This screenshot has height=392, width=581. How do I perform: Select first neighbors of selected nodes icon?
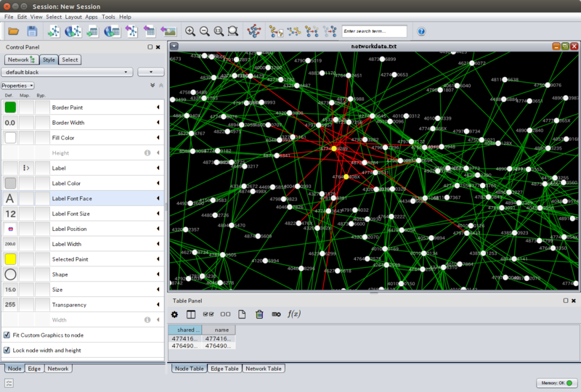[x=294, y=31]
